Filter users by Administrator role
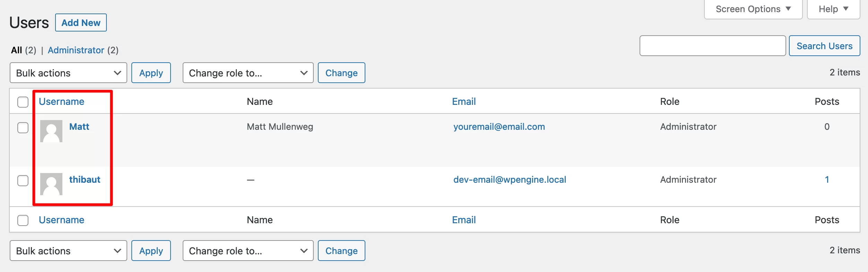The width and height of the screenshot is (868, 272). [76, 50]
